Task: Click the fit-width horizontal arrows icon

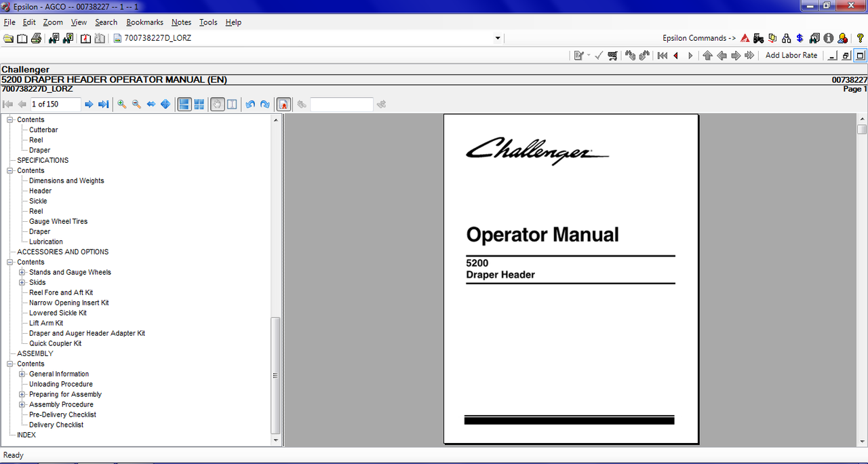Action: (151, 104)
